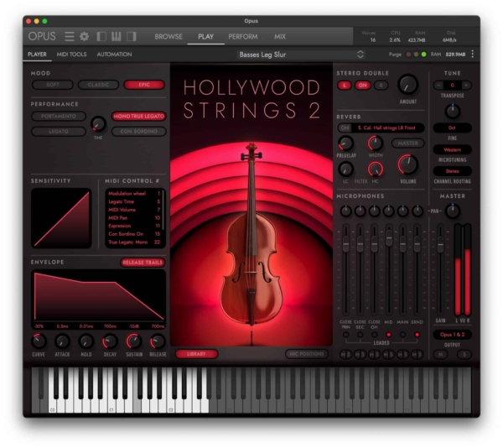Toggle Release Trails in Envelope
503x448 pixels.
pyautogui.click(x=143, y=263)
